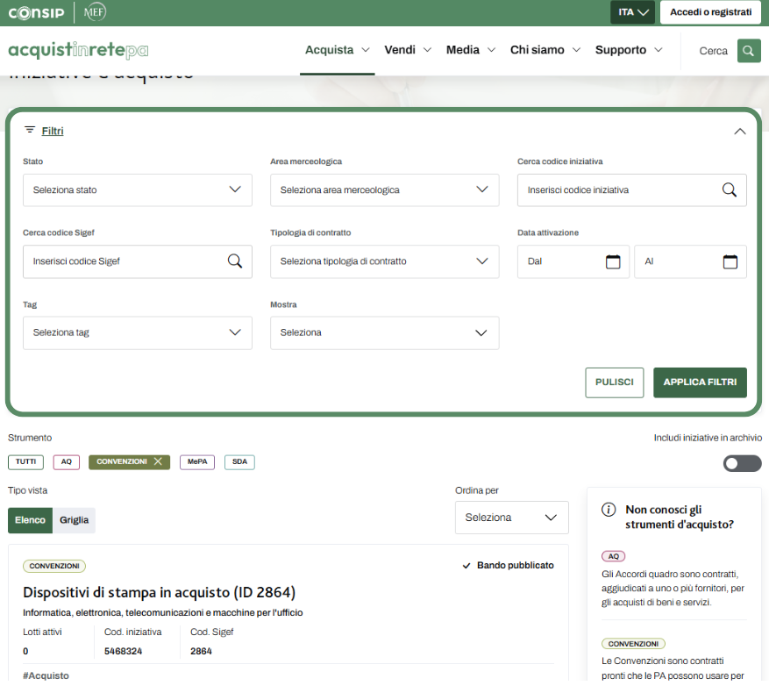Enable Includi iniziative in archivio toggle
The width and height of the screenshot is (769, 700).
[742, 463]
